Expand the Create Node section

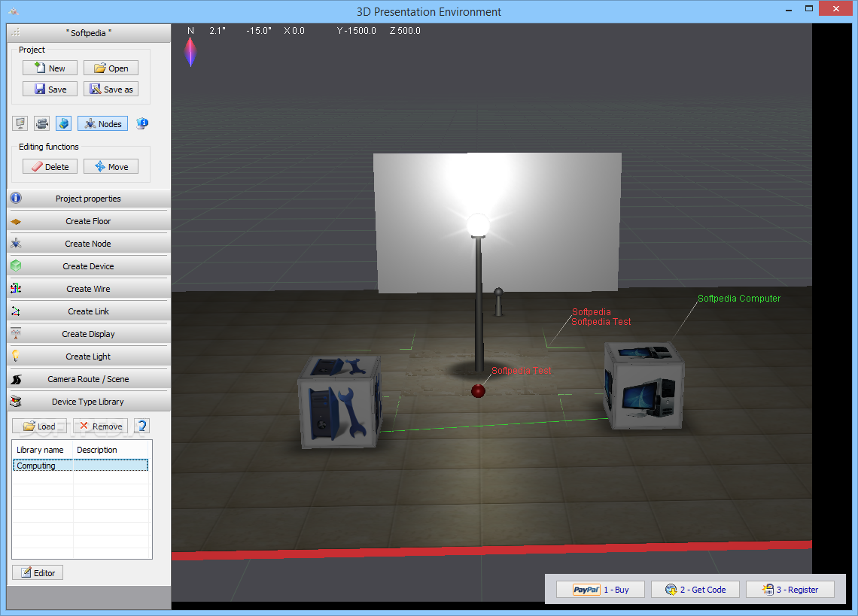click(x=89, y=244)
